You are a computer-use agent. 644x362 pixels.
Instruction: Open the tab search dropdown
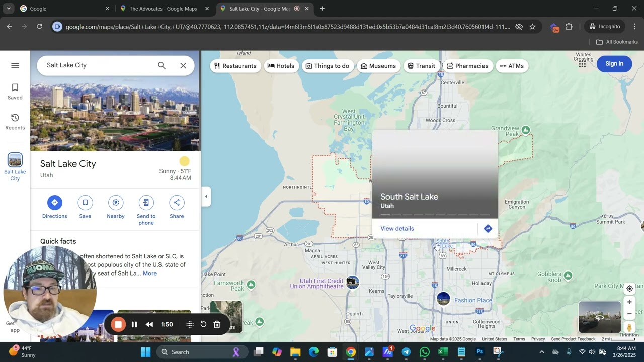(x=9, y=9)
